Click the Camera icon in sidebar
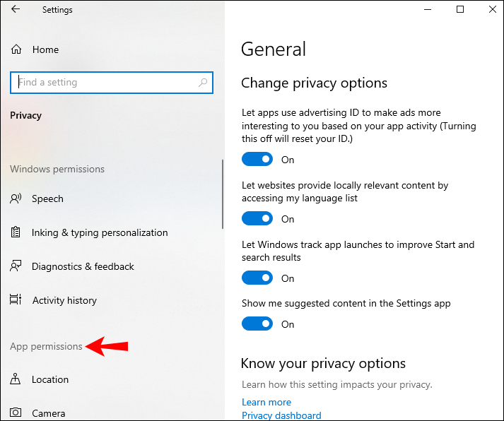 (16, 413)
